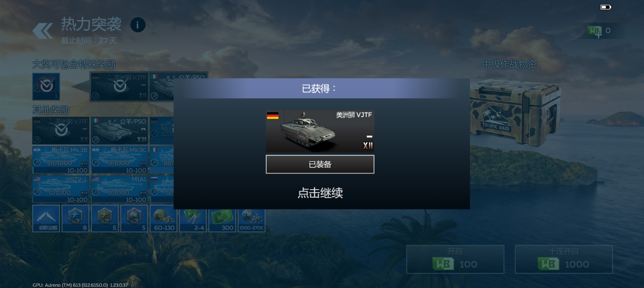Tap 点击继续 to continue

[320, 193]
